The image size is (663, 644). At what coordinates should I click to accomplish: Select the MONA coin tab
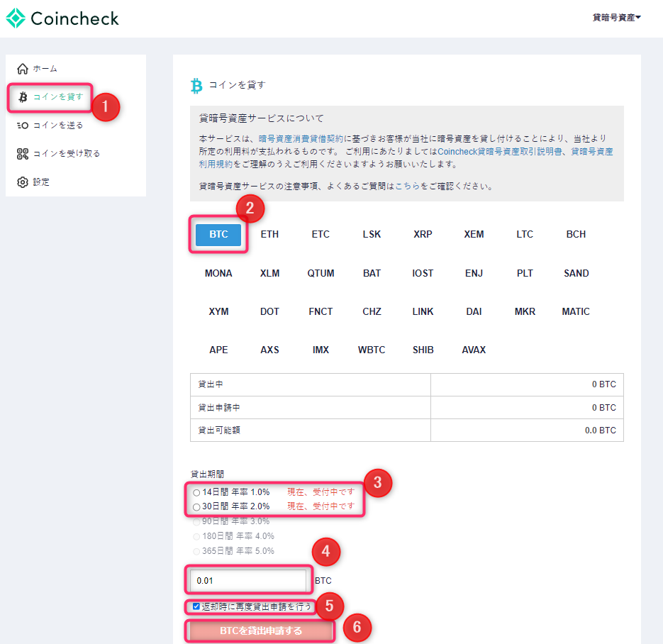point(218,273)
